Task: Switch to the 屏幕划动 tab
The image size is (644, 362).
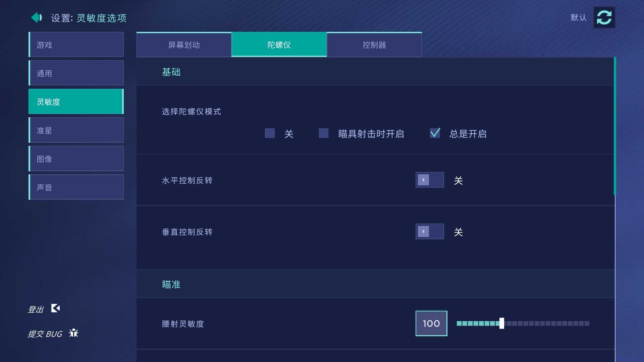Action: (x=184, y=45)
